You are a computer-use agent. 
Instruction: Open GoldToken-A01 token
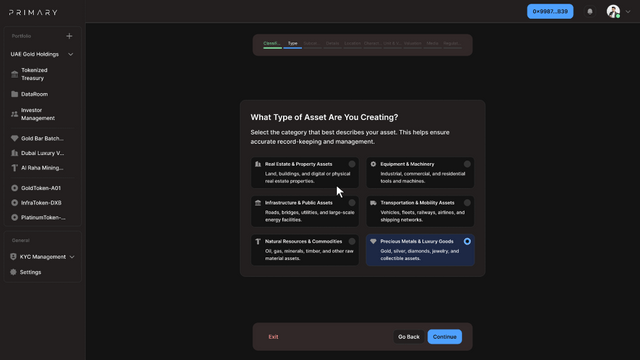pyautogui.click(x=42, y=188)
